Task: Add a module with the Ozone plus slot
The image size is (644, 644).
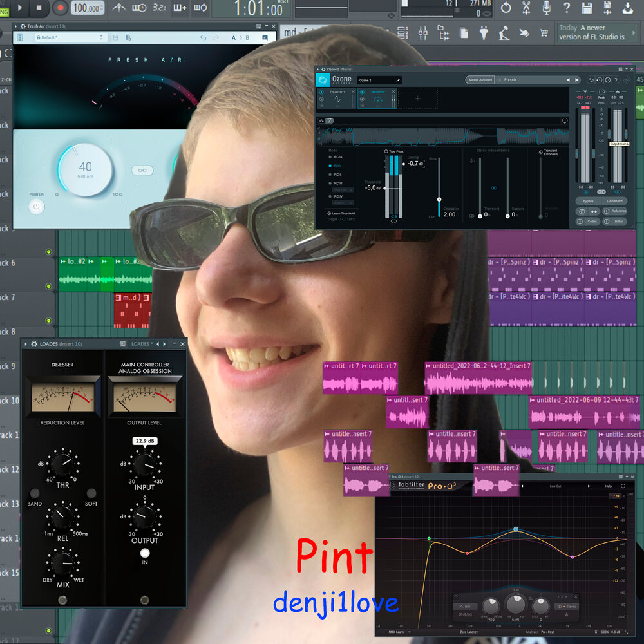Action: click(417, 99)
